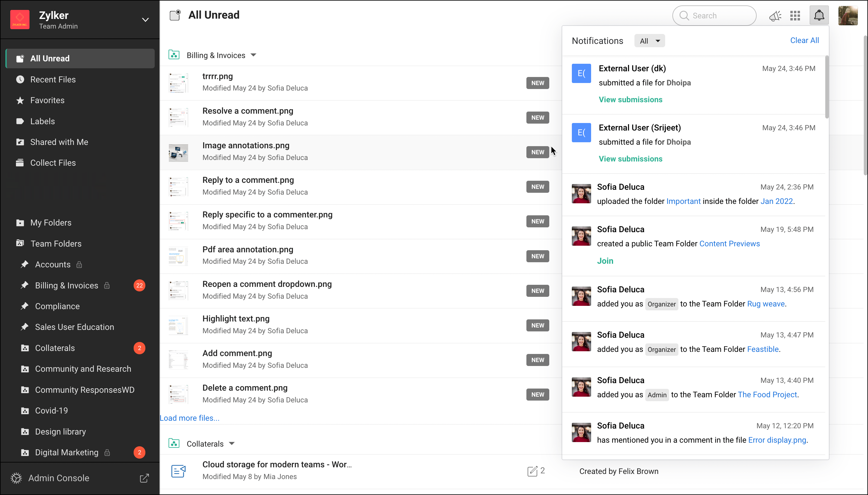The width and height of the screenshot is (868, 495).
Task: Click the Recent Files clock icon
Action: click(x=20, y=80)
